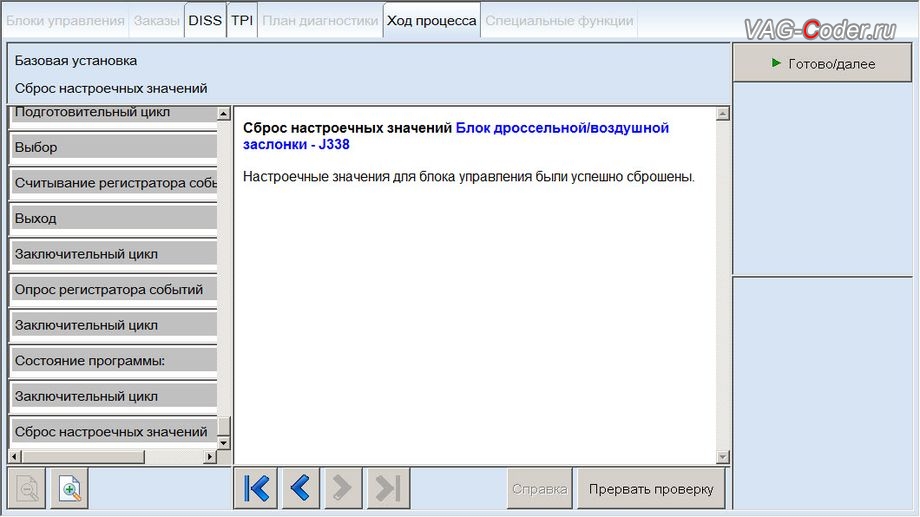Viewport: 920px width, 517px height.
Task: Open the Заказы tab
Action: click(x=156, y=21)
